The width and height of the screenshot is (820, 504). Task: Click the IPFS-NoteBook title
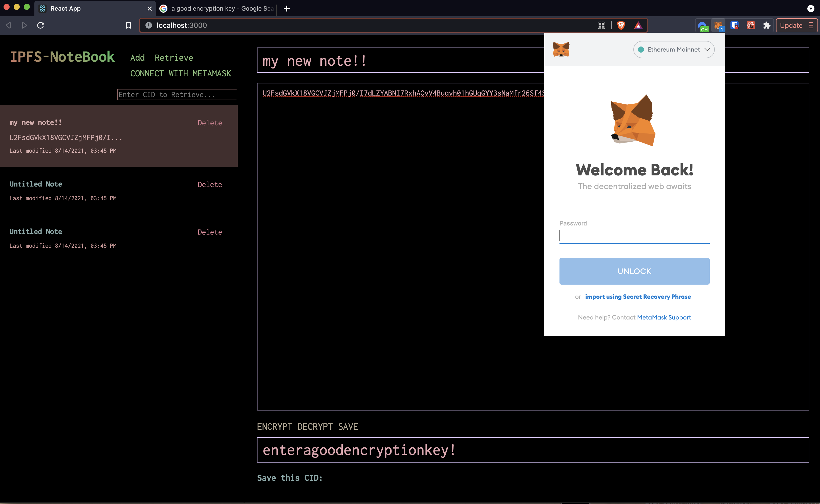62,57
